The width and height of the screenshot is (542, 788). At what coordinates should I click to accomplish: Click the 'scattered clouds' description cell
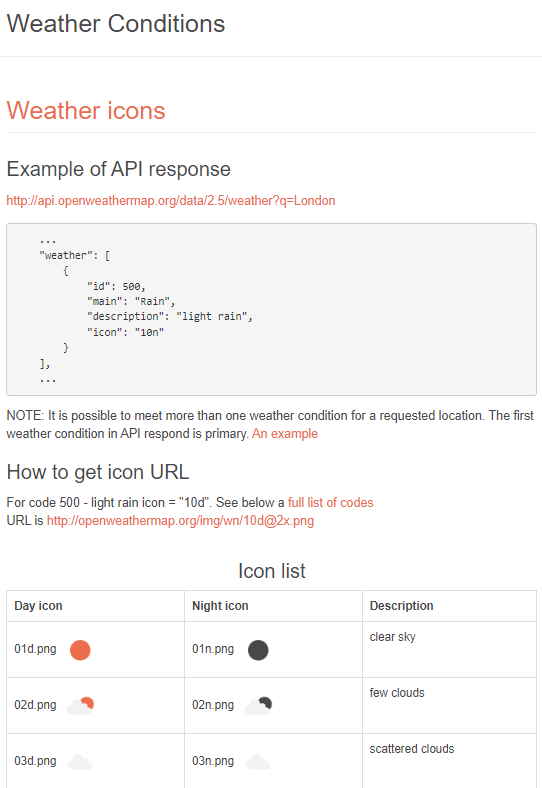point(449,762)
